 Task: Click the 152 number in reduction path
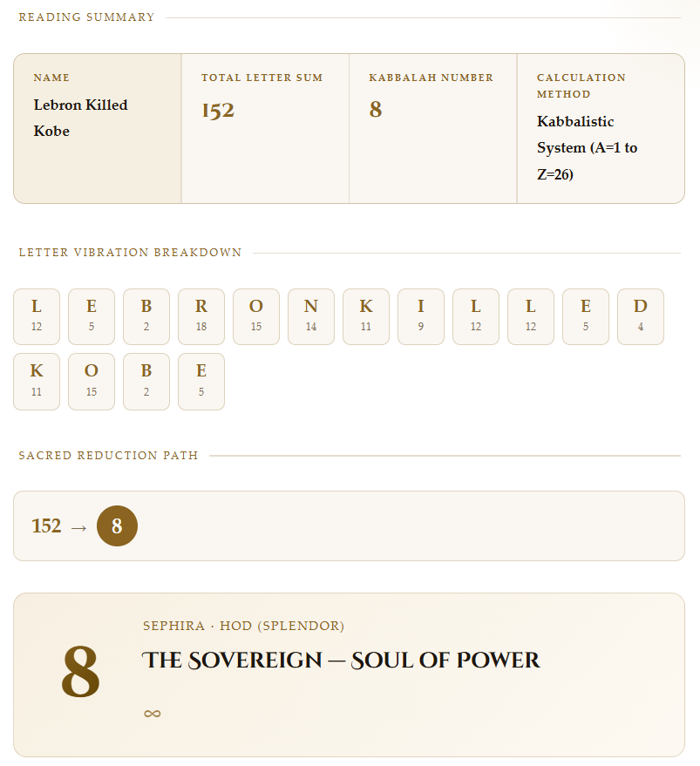pyautogui.click(x=46, y=526)
